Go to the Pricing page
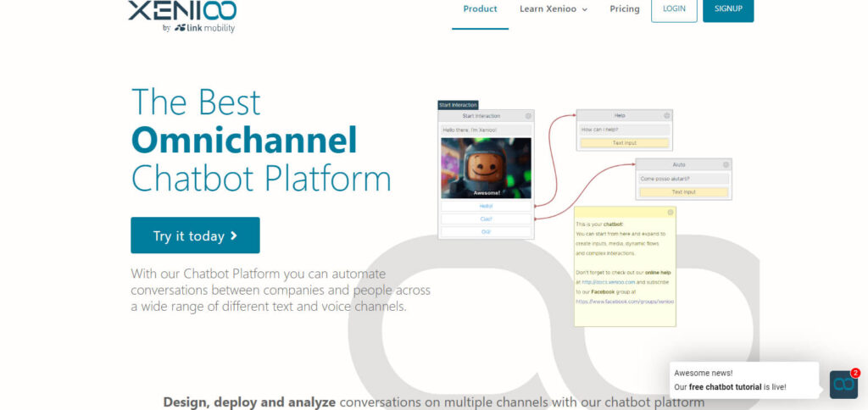This screenshot has width=868, height=410. click(625, 8)
